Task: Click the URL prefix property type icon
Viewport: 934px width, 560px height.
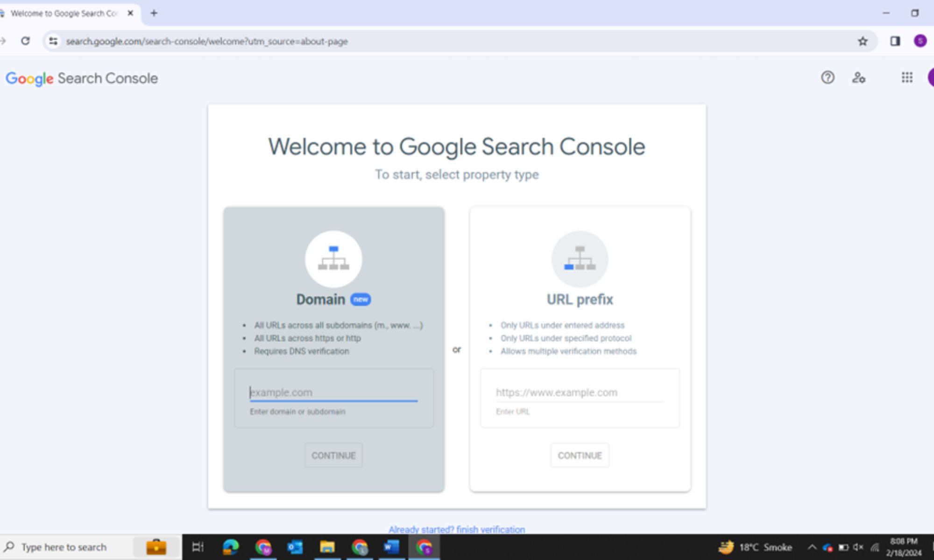Action: [580, 259]
